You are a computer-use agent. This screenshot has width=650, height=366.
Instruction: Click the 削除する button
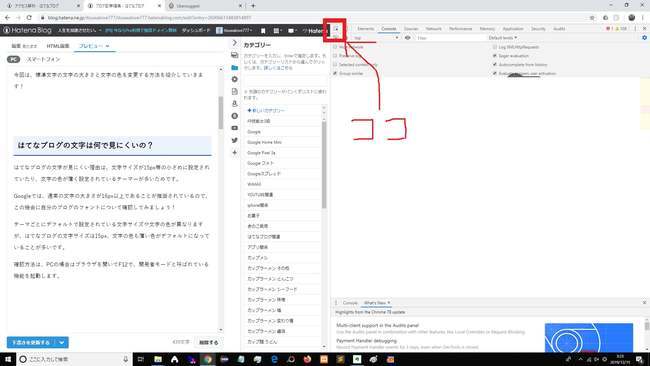[209, 342]
